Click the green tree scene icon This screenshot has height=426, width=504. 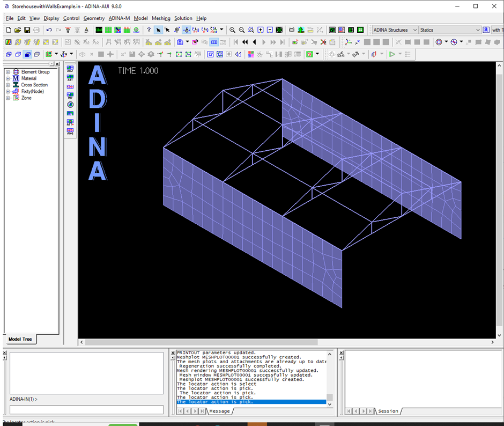301,30
